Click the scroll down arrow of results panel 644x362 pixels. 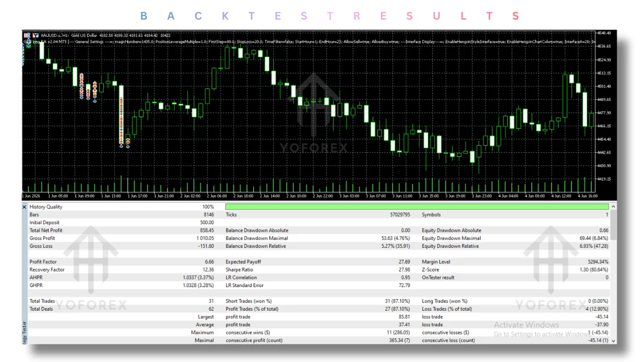pyautogui.click(x=613, y=341)
